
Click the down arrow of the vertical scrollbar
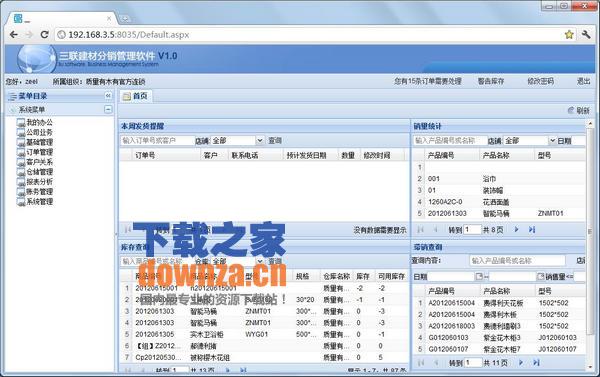(590, 368)
